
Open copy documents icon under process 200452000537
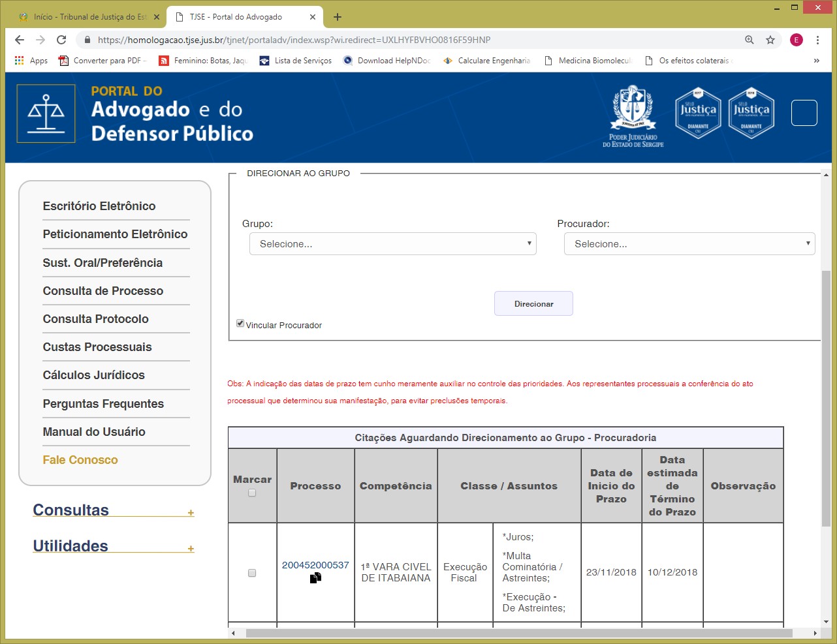pos(315,578)
